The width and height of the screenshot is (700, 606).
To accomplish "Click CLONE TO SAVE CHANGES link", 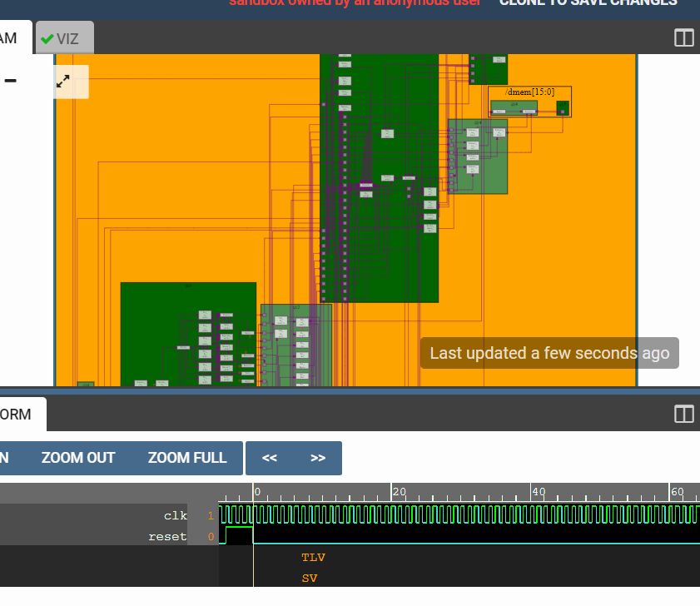I will pyautogui.click(x=588, y=2).
